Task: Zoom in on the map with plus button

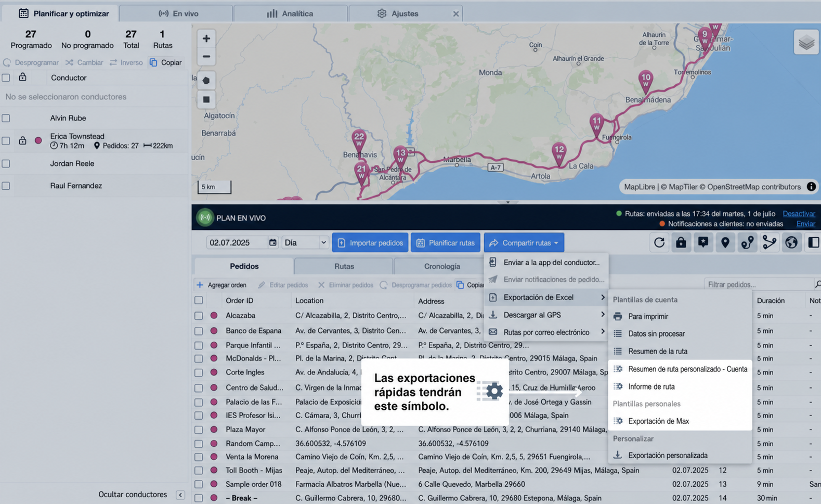Action: point(206,38)
